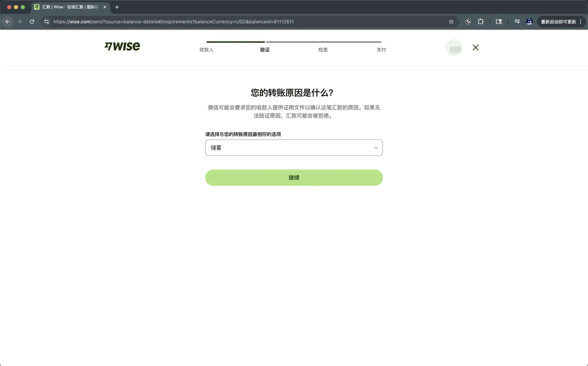Reload the Wise page
588x366 pixels.
coord(32,21)
